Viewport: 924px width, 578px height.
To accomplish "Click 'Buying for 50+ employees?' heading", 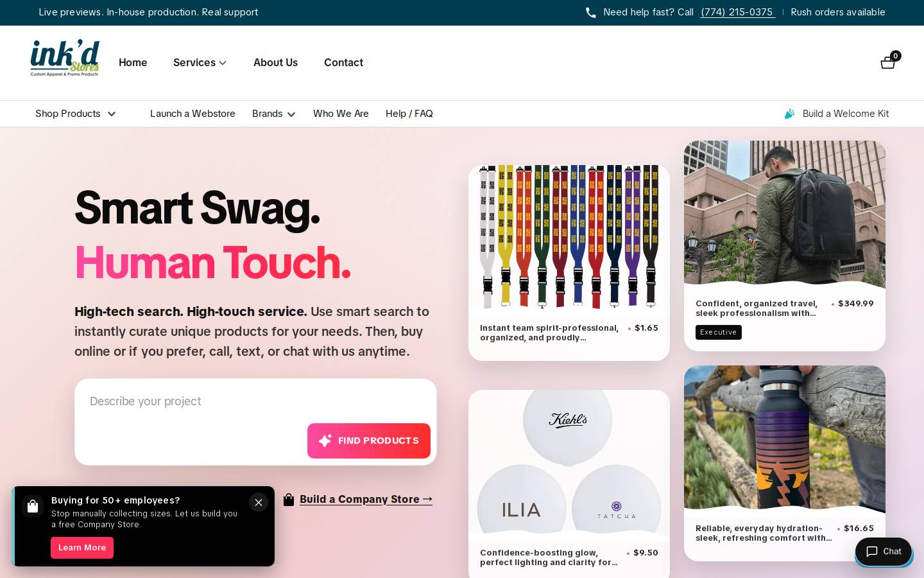I will (116, 500).
